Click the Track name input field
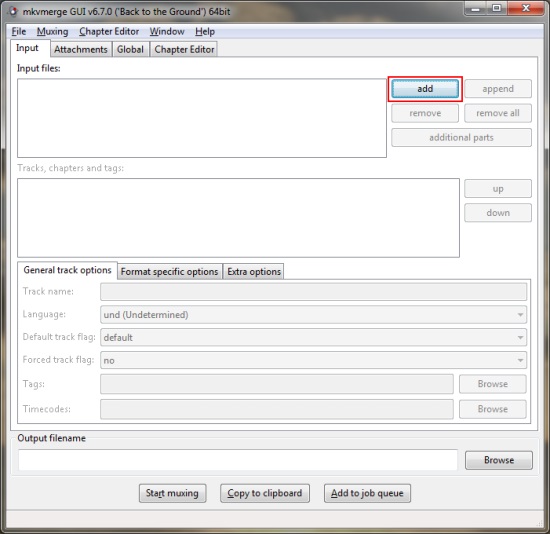This screenshot has width=550, height=534. click(314, 292)
